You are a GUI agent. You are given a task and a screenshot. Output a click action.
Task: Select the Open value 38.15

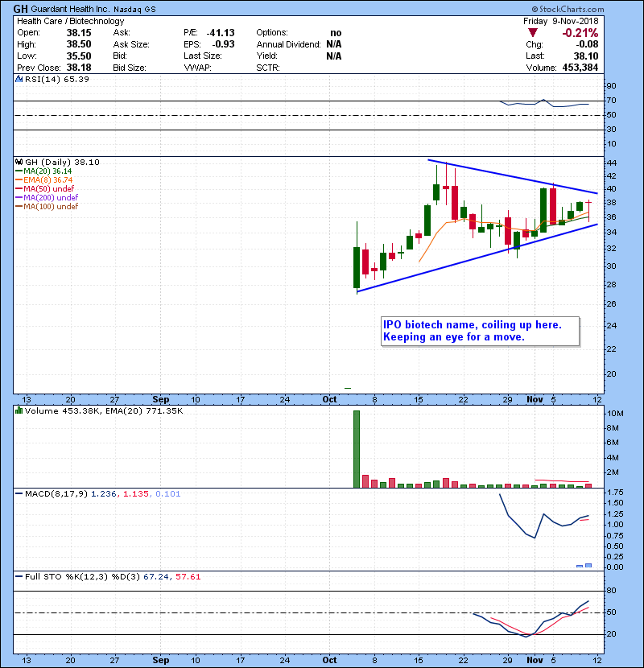click(x=79, y=33)
